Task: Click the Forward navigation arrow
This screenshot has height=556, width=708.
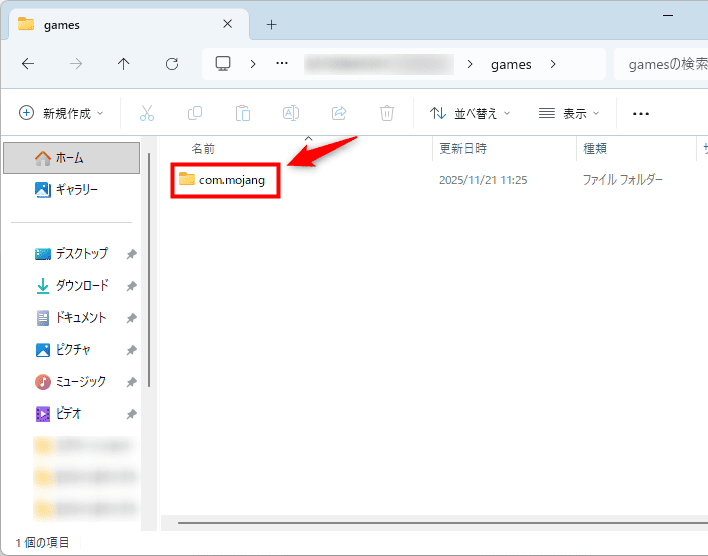Action: 76,64
